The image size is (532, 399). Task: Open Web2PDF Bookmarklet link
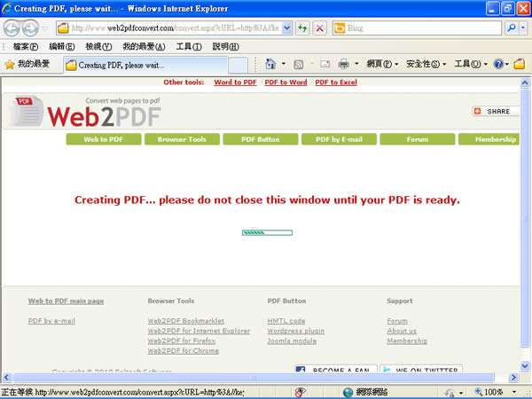tap(186, 321)
